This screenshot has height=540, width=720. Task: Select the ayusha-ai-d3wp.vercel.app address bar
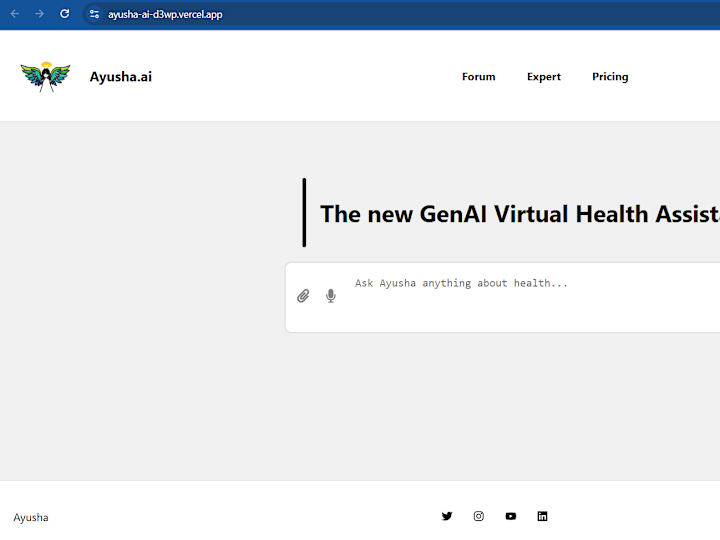pos(165,14)
